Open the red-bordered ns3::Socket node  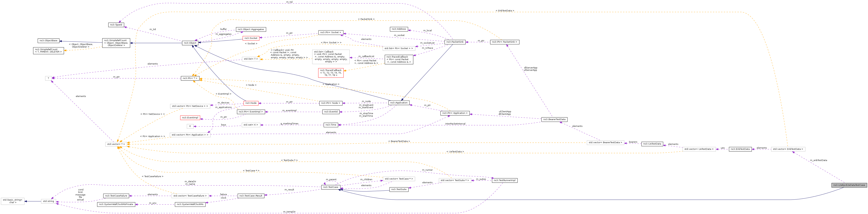pos(251,38)
